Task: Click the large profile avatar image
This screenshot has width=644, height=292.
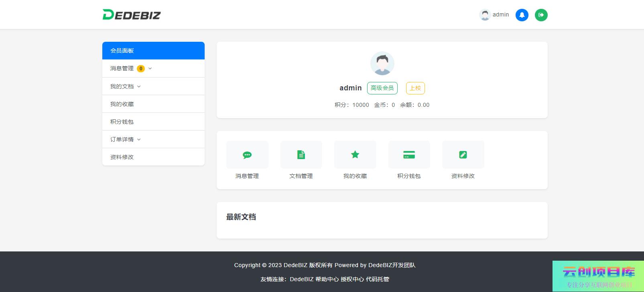Action: (x=382, y=63)
